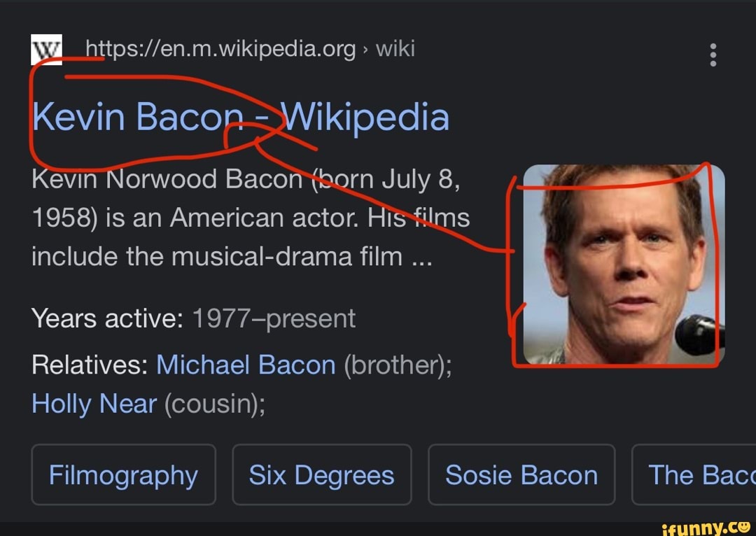Select the 'Filmography' chip
The width and height of the screenshot is (756, 536).
[x=123, y=475]
